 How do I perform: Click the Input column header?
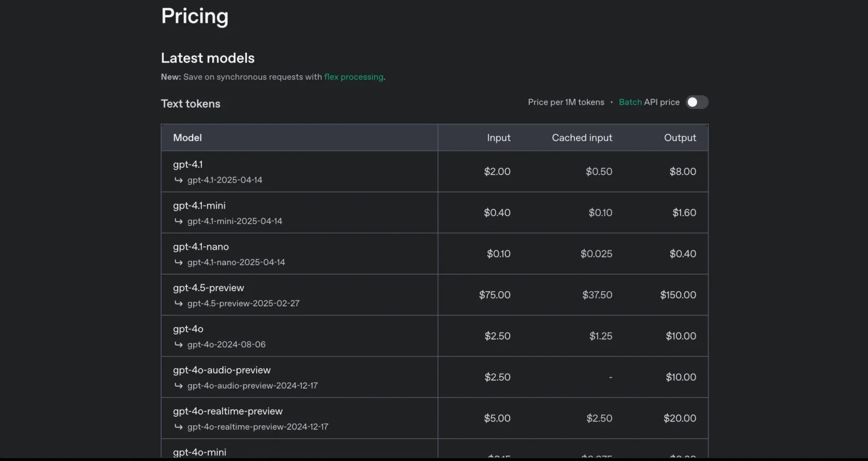coord(499,138)
